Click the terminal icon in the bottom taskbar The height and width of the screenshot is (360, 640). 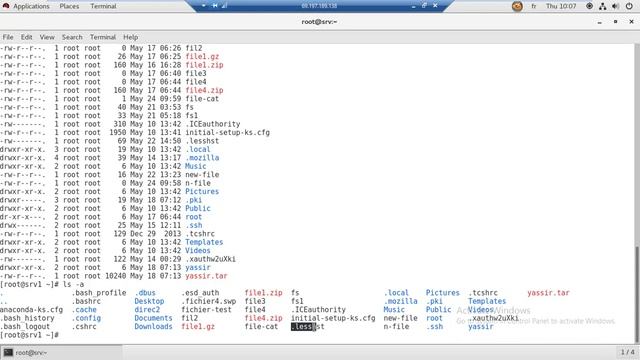8,353
